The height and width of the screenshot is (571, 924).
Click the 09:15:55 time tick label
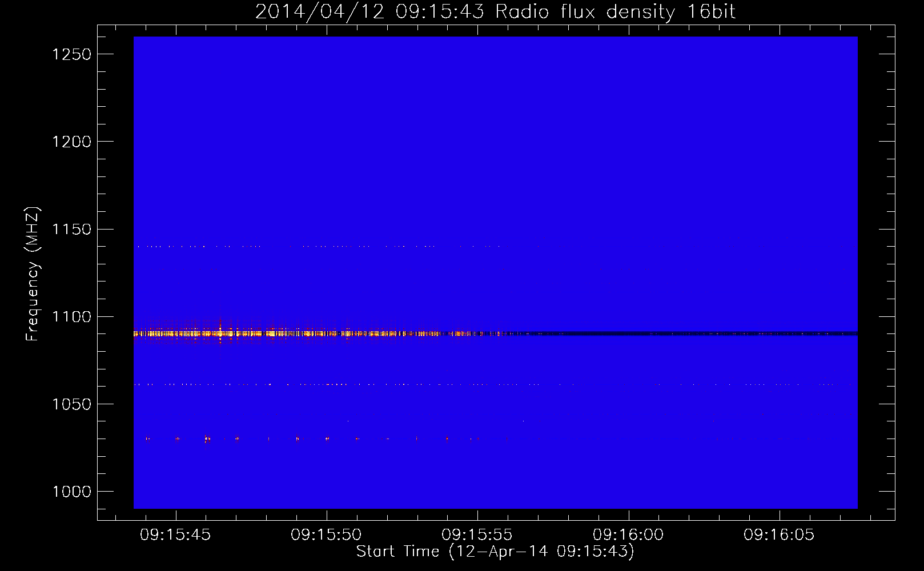(477, 535)
